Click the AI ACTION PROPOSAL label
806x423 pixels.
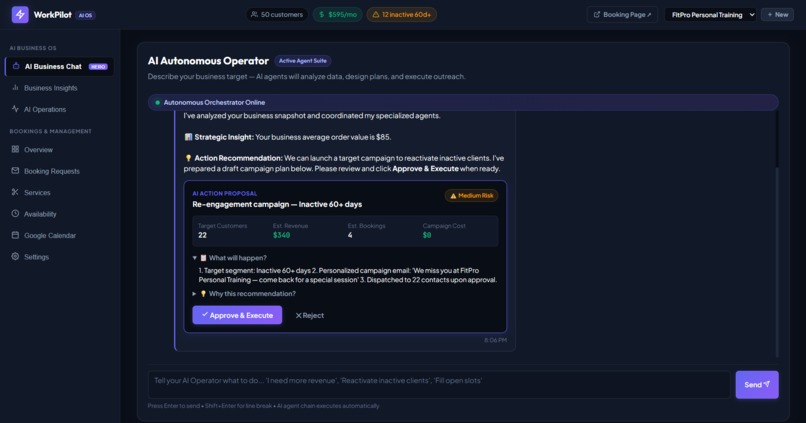click(225, 193)
